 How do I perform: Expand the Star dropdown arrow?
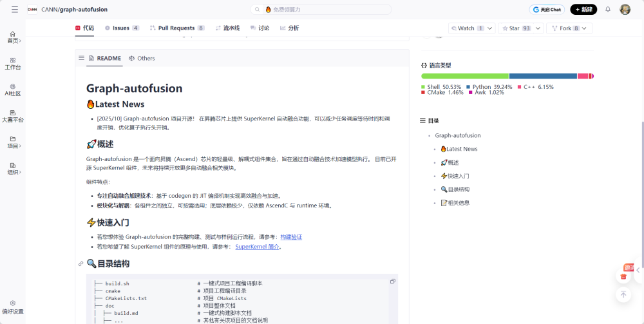click(x=538, y=28)
